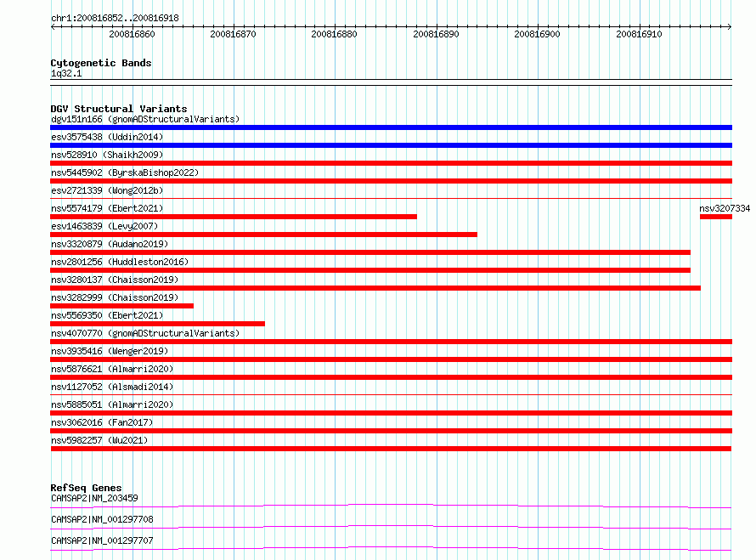Image resolution: width=756 pixels, height=560 pixels.
Task: Click the red bar under nsv5885051
Action: tap(391, 413)
